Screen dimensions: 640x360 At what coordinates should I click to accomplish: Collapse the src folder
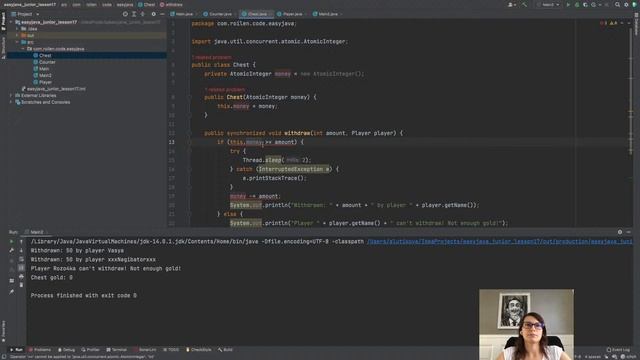(17, 42)
